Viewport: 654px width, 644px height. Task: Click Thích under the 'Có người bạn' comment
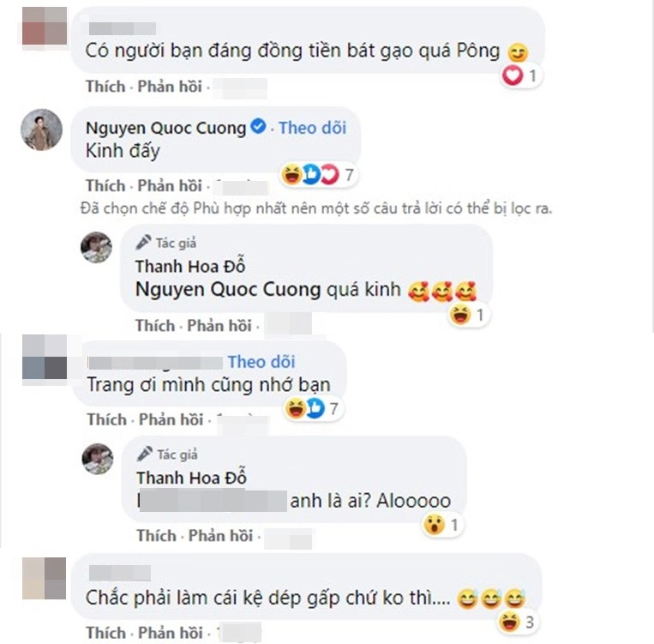click(105, 87)
